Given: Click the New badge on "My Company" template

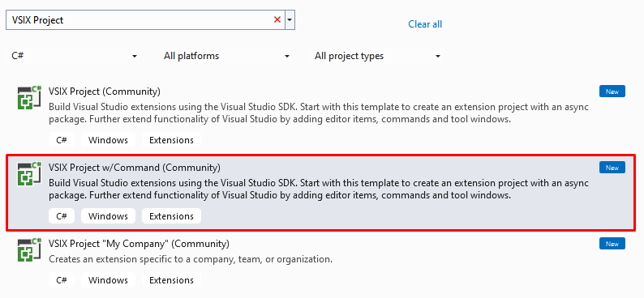Looking at the screenshot, I should click(x=612, y=244).
